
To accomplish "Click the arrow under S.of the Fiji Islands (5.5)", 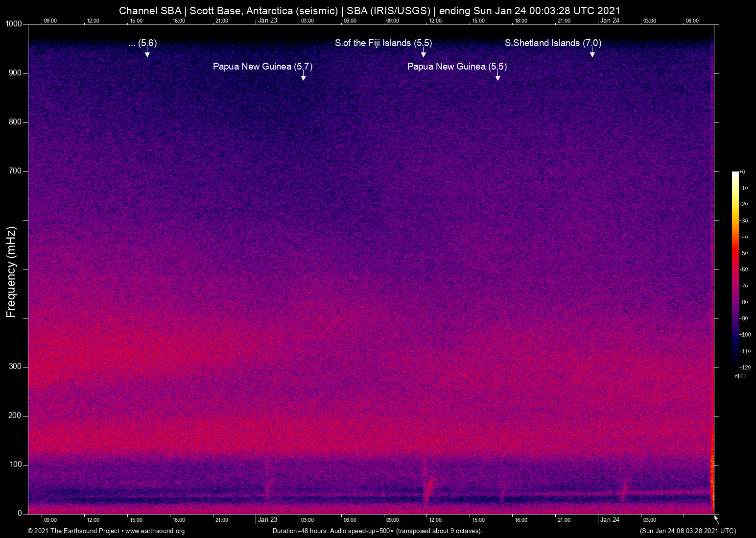I will (x=424, y=52).
